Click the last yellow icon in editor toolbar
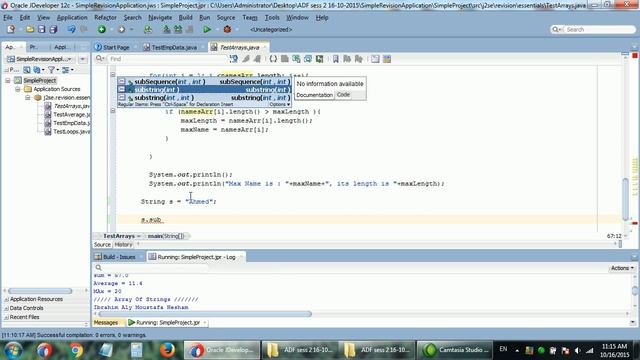The width and height of the screenshot is (640, 360). click(387, 59)
